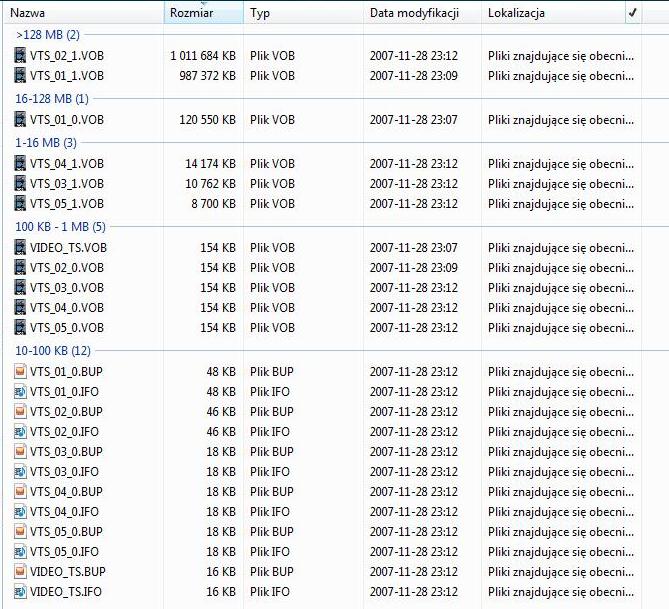Click the VTS_05_0.BUP file icon

(x=20, y=532)
